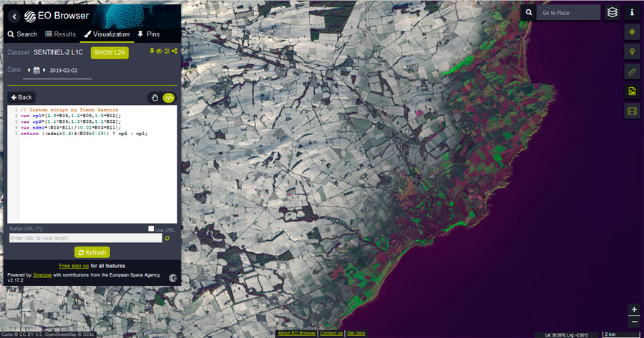The width and height of the screenshot is (644, 338).
Task: Zoom in the map with plus
Action: [634, 309]
